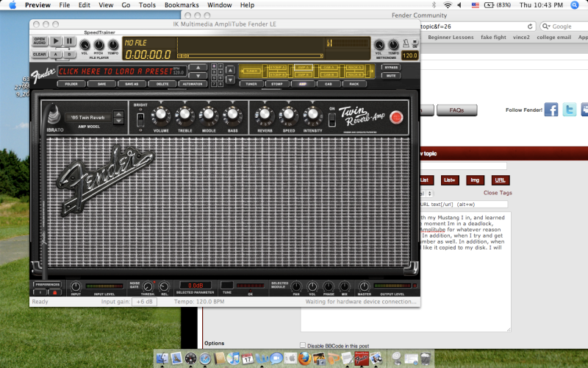This screenshot has width=588, height=368.
Task: Open Fender's Twitter page icon
Action: 570,110
